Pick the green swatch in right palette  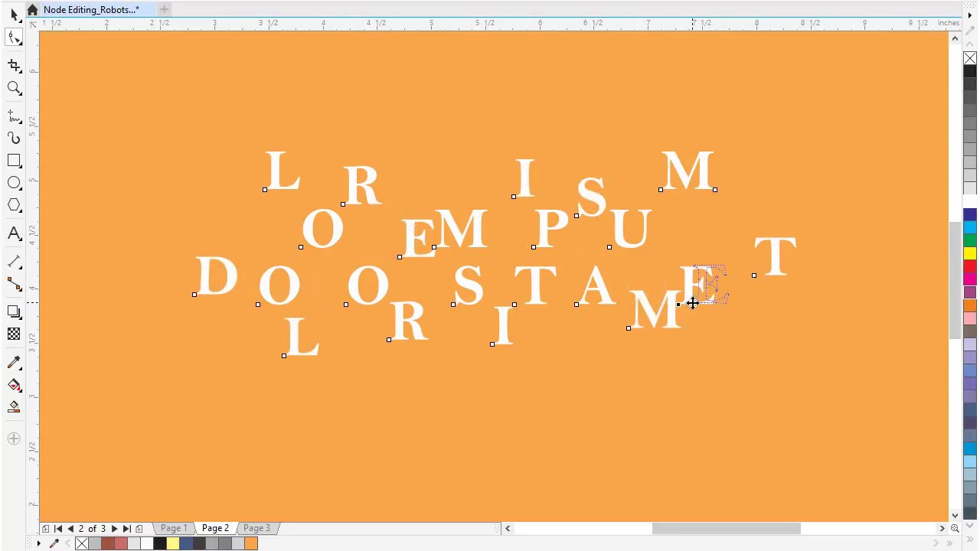click(x=970, y=240)
